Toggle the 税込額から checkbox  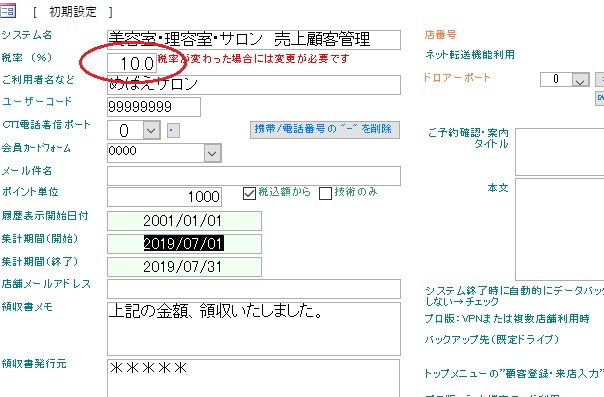coord(249,193)
